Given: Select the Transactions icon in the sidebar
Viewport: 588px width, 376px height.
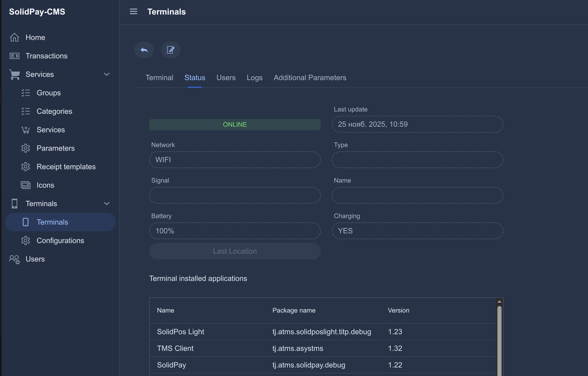Looking at the screenshot, I should 14,56.
